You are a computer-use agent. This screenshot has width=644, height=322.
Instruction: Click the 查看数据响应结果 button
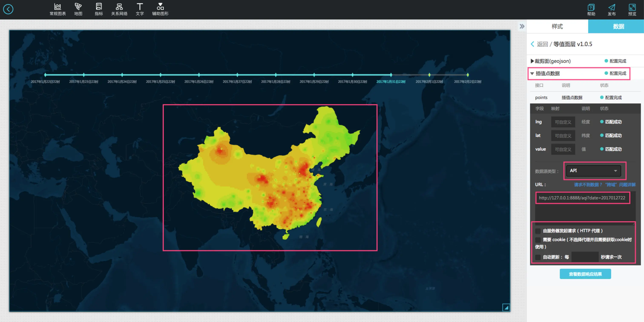(x=585, y=274)
